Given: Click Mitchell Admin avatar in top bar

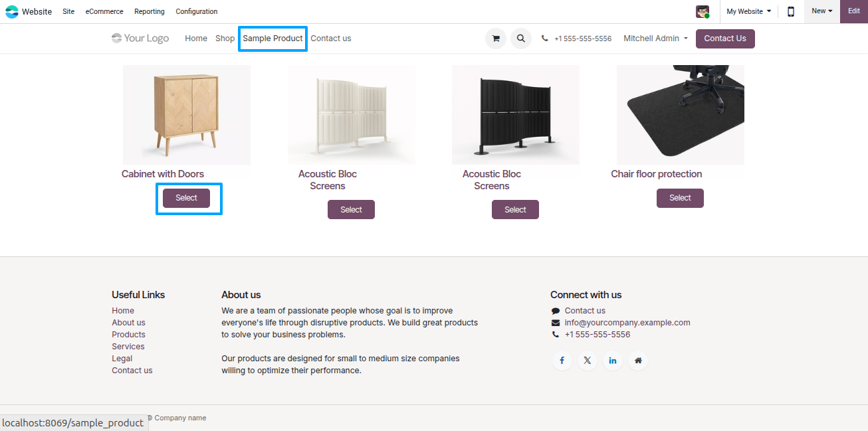Looking at the screenshot, I should 703,11.
